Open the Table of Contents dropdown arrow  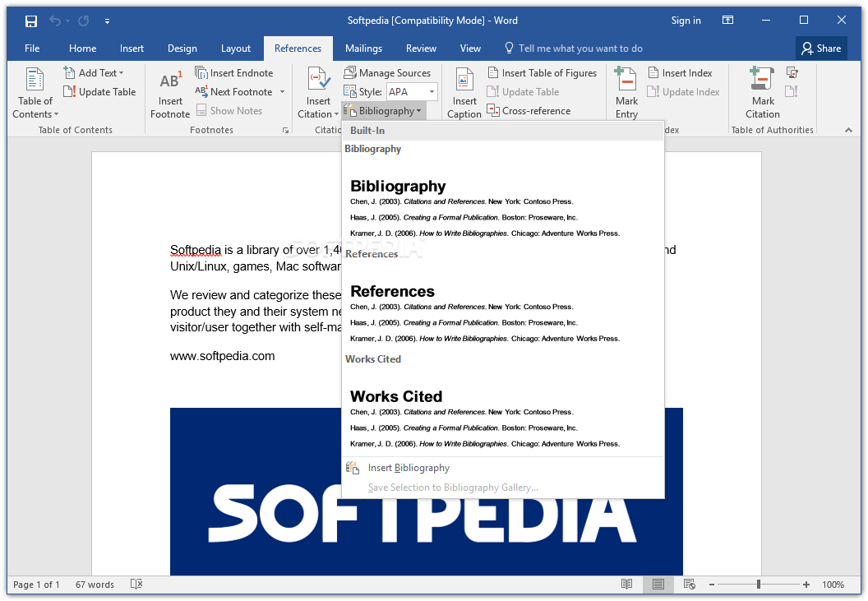tap(56, 114)
